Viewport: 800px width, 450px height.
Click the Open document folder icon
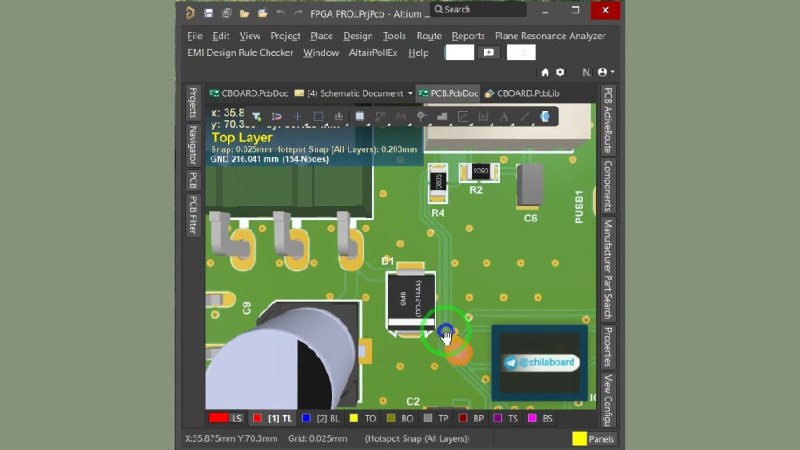click(244, 13)
